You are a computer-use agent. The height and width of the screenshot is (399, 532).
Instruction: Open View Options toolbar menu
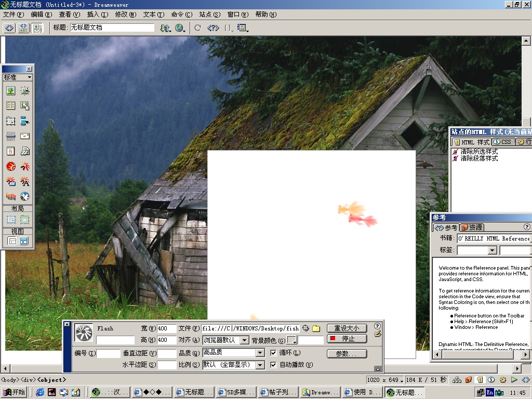[x=243, y=28]
